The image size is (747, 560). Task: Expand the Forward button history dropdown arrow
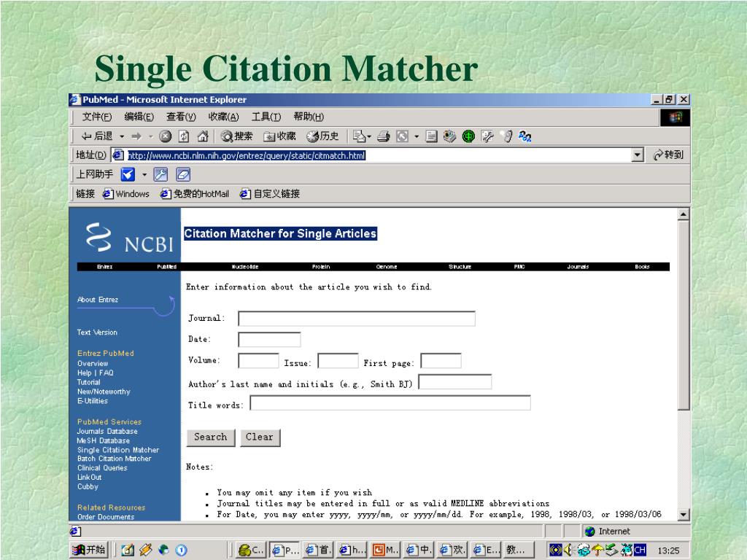tap(150, 136)
